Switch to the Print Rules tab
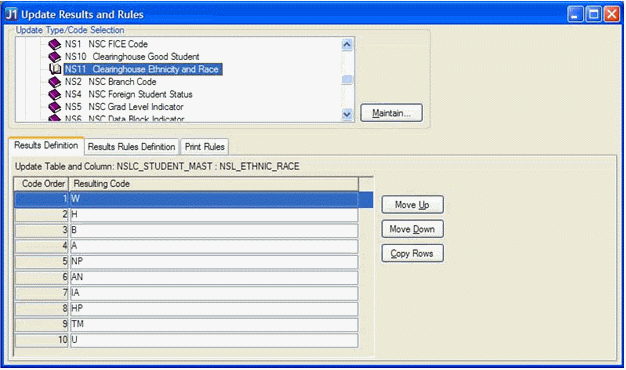 coord(204,147)
